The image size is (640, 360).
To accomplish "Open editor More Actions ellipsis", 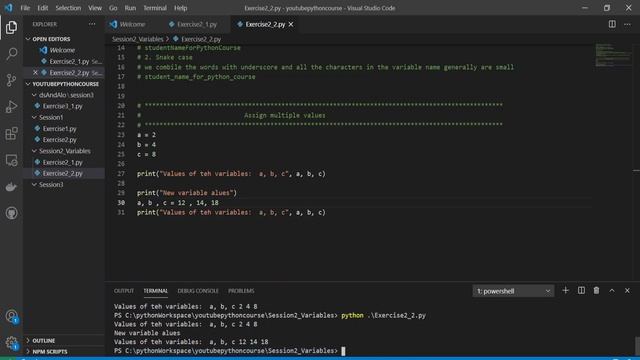I will [x=627, y=24].
